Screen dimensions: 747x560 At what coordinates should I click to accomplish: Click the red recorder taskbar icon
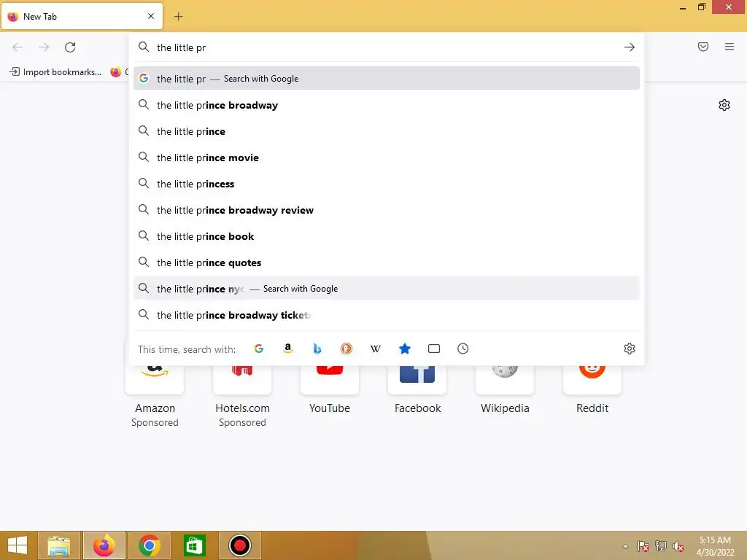[239, 545]
